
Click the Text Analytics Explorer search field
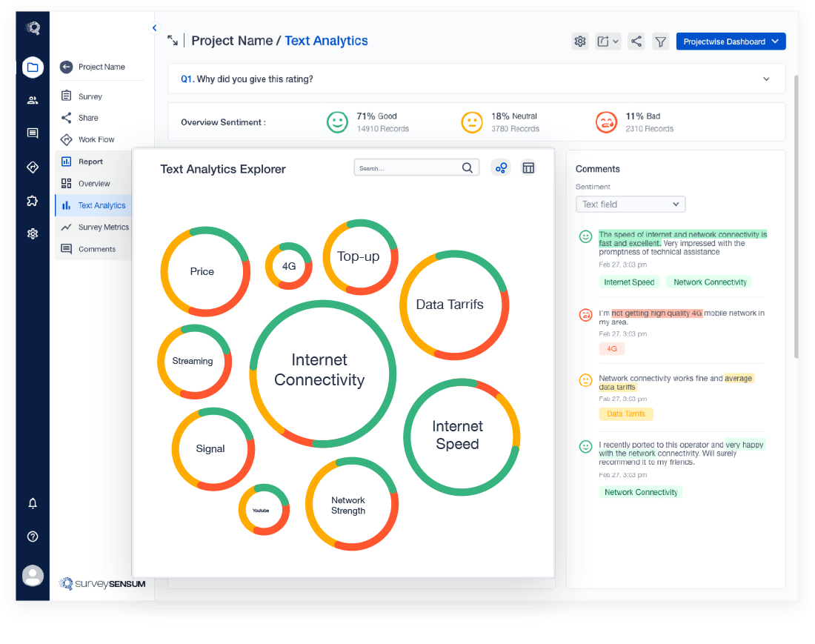click(x=416, y=168)
